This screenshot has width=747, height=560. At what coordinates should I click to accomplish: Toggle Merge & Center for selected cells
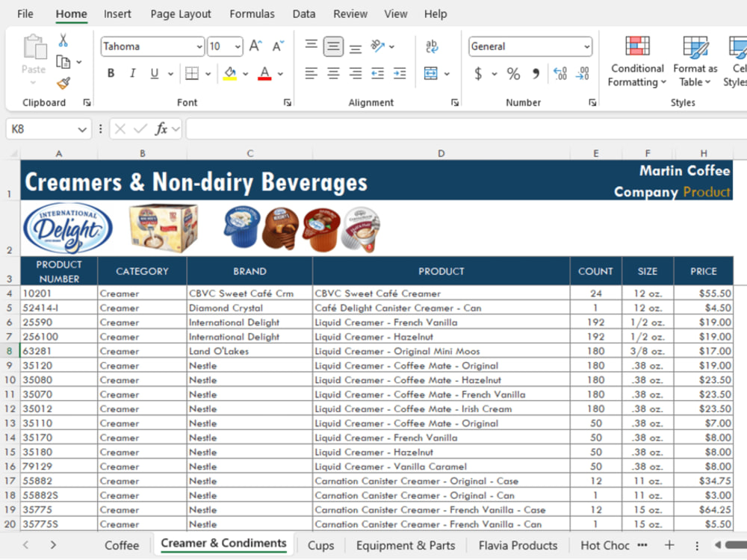click(x=433, y=74)
